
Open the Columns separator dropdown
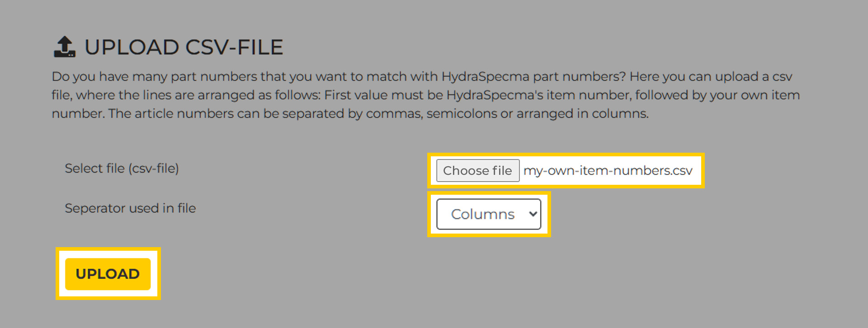pos(488,214)
